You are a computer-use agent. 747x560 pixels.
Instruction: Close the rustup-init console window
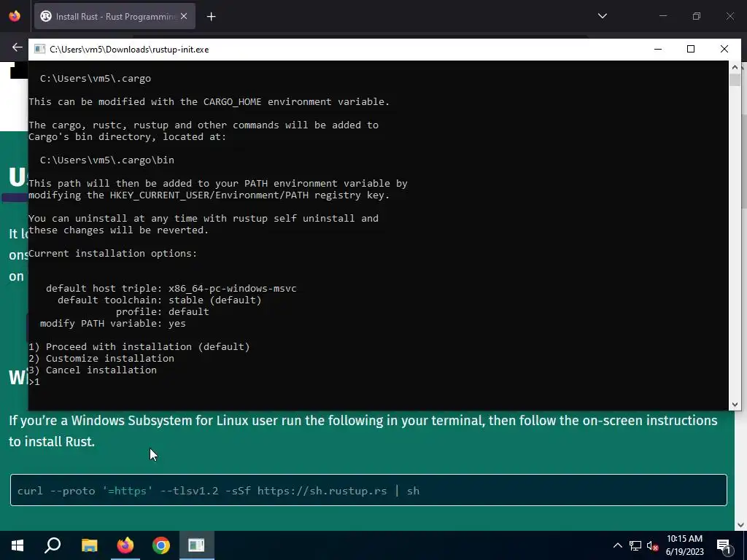(x=724, y=49)
